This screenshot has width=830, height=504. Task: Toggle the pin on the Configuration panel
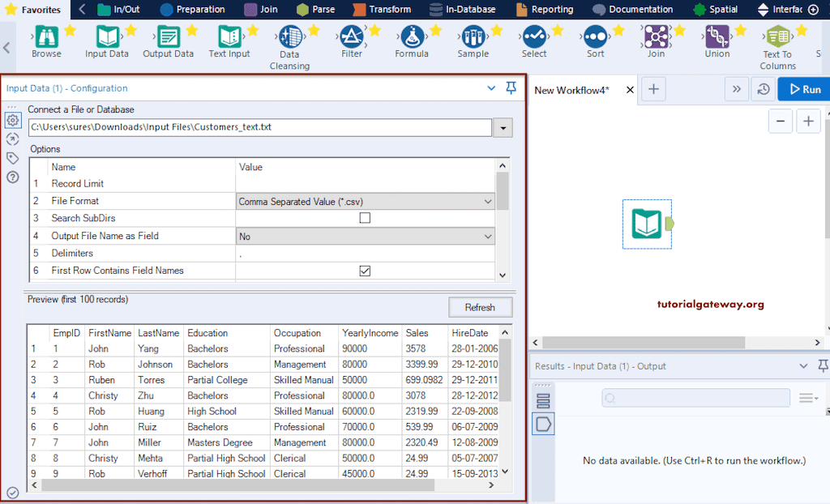pos(511,88)
